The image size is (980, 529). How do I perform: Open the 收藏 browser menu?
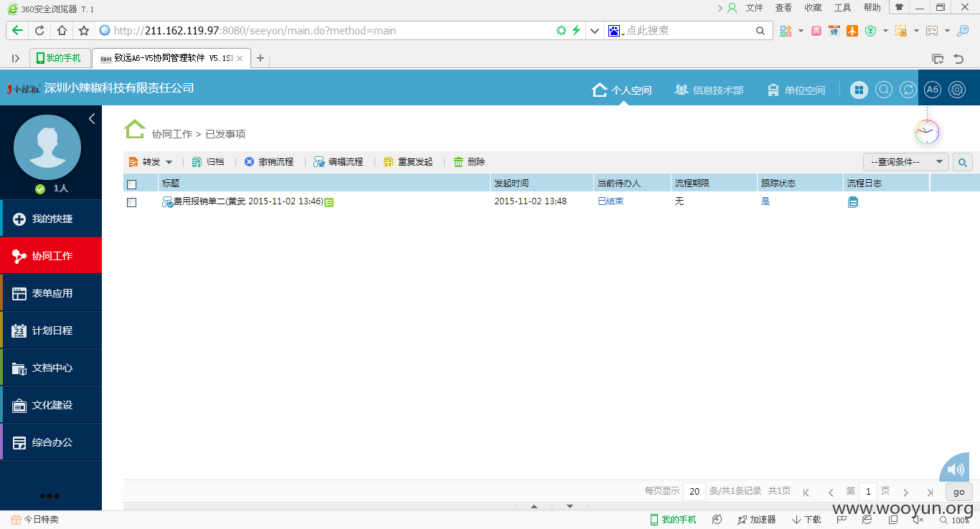(x=813, y=8)
